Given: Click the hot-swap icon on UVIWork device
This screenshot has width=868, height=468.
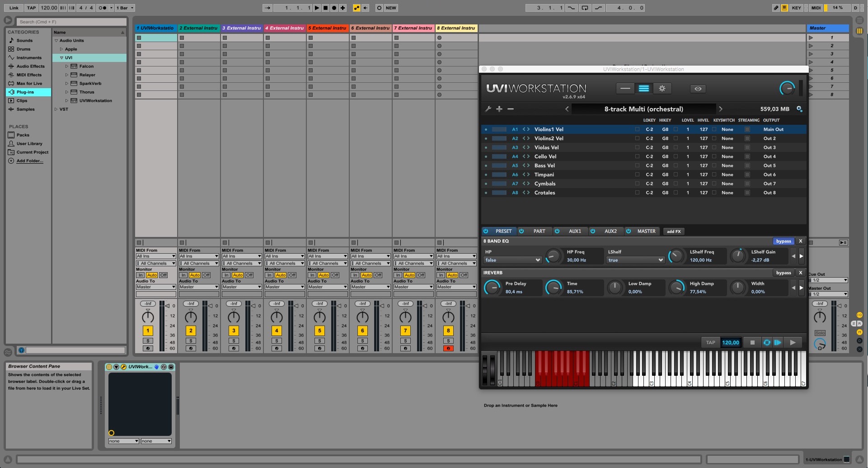Looking at the screenshot, I should (164, 367).
